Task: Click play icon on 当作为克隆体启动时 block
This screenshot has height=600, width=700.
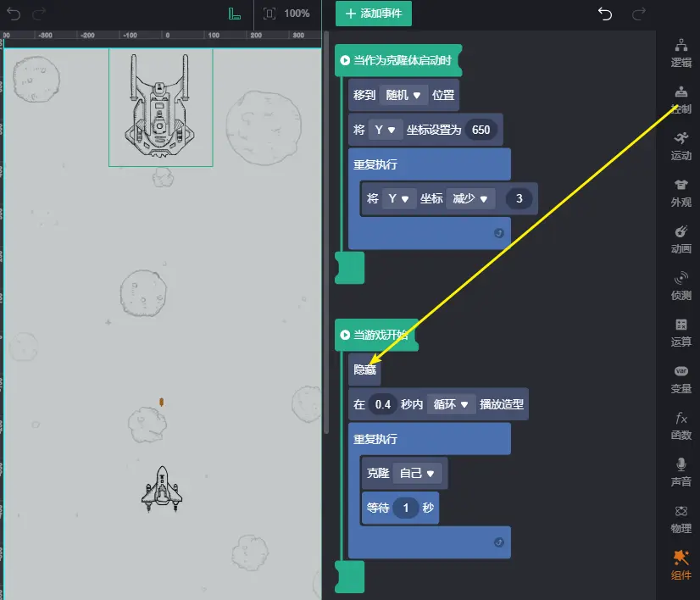Action: (345, 60)
